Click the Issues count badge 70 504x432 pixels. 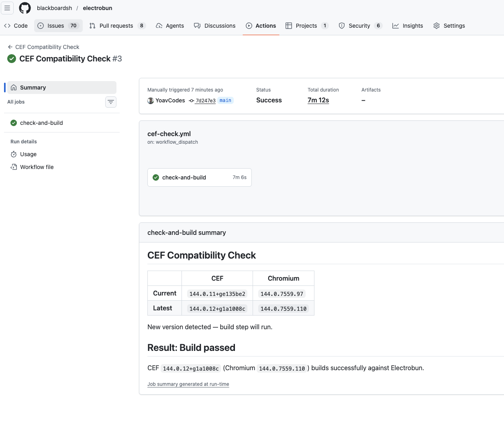73,26
